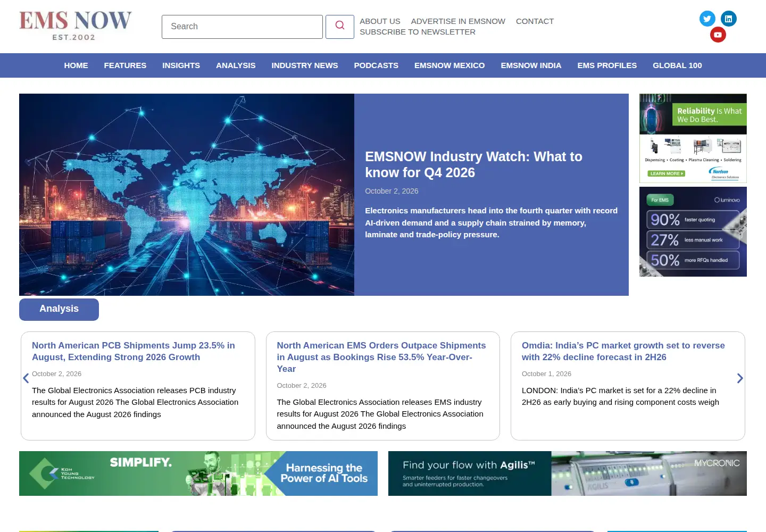
Task: Open the world map featured image
Action: tap(187, 195)
